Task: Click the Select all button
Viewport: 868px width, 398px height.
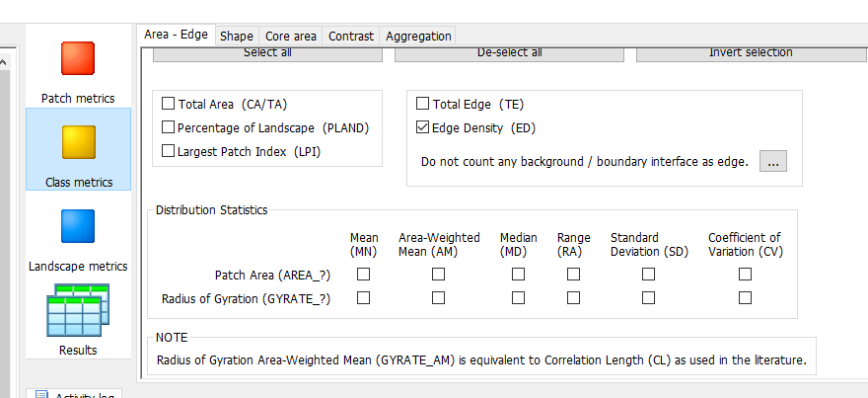Action: coord(267,53)
